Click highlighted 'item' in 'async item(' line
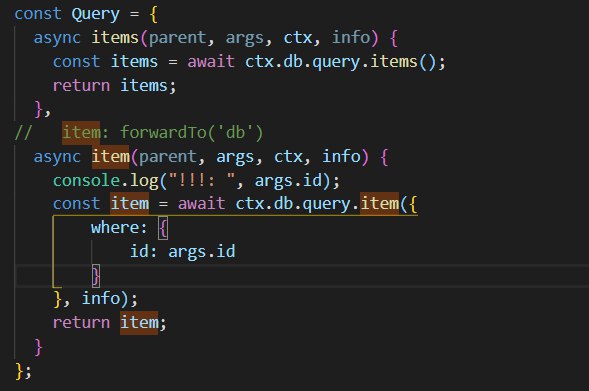Screen dimensions: 589x391 [x=110, y=156]
